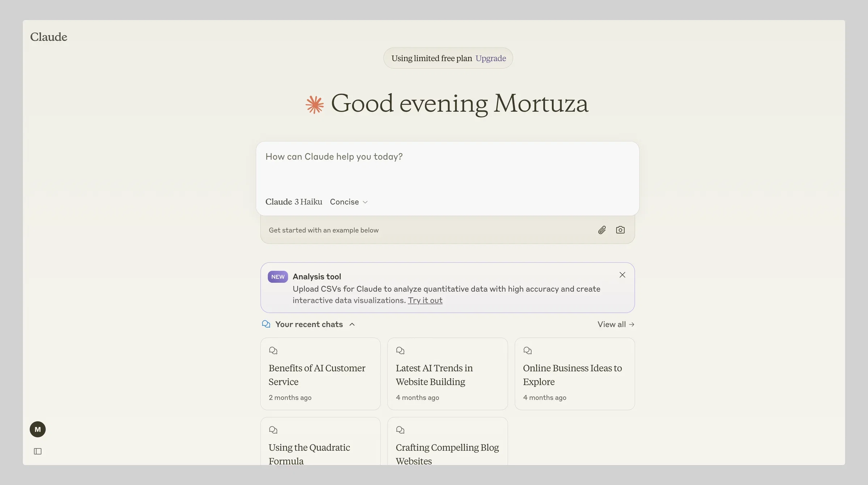Select the Claude 3 Haiku model label
Image resolution: width=868 pixels, height=485 pixels.
(x=294, y=202)
